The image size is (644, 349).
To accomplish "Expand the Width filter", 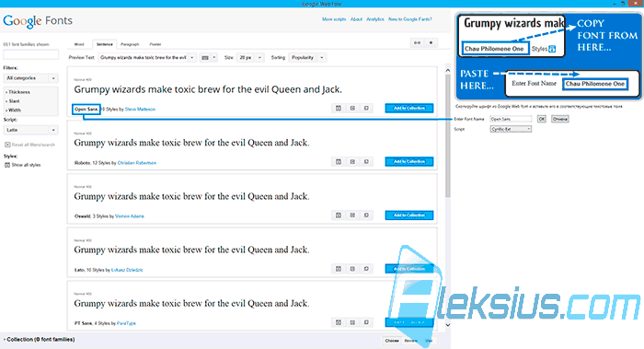I will click(14, 111).
